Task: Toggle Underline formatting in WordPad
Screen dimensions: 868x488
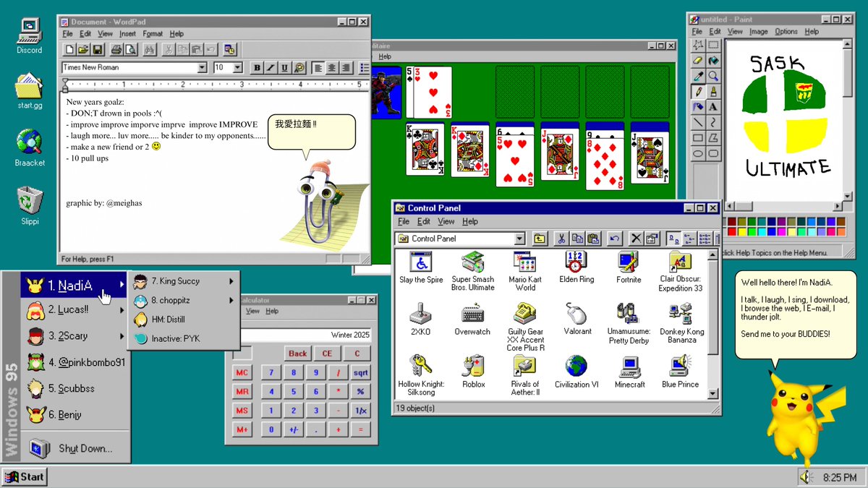Action: coord(284,67)
